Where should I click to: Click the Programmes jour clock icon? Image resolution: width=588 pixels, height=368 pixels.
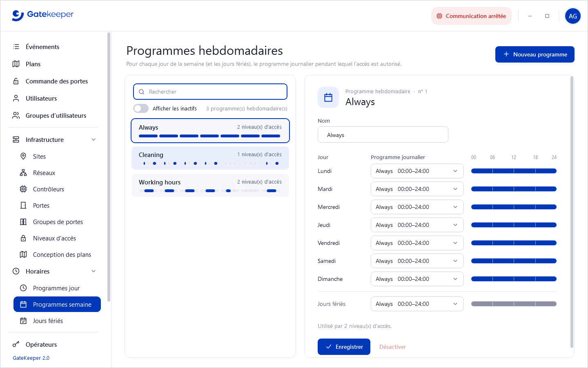[23, 288]
